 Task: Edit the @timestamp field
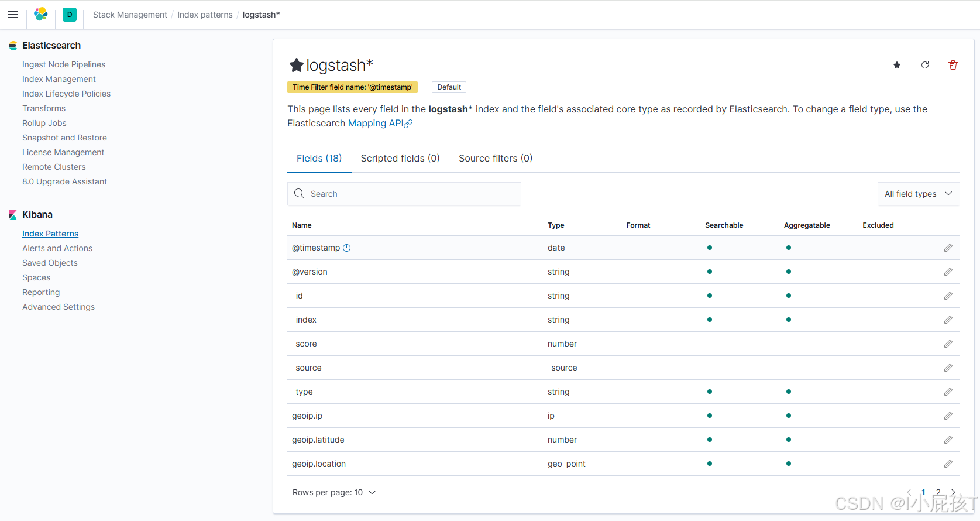948,248
